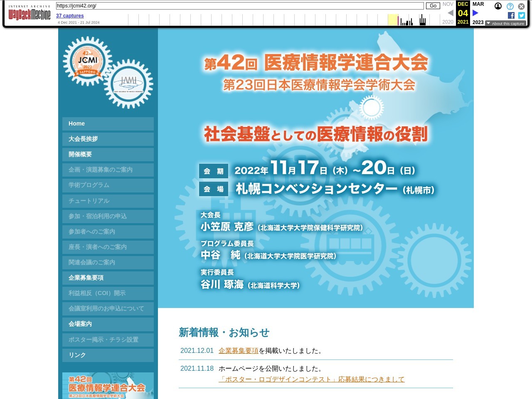Open the 37 captures link
Viewport: 532px width, 399px height.
[x=70, y=16]
